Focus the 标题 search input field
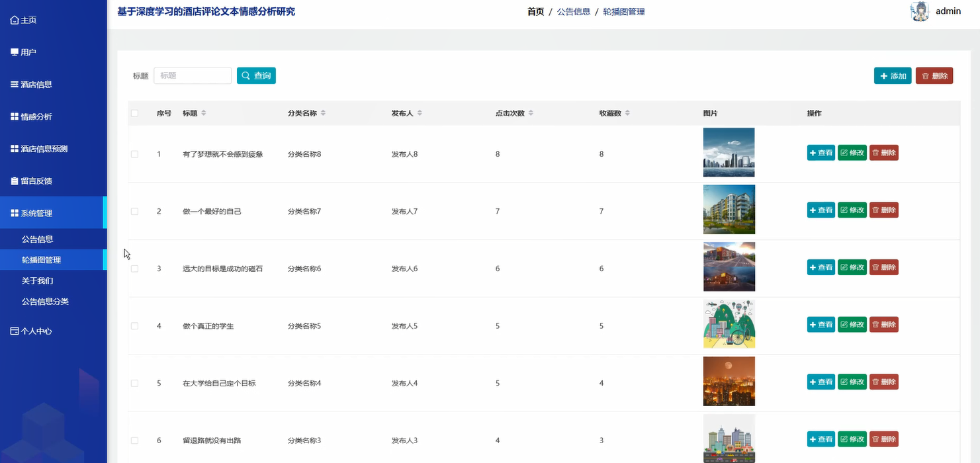980x463 pixels. (193, 75)
